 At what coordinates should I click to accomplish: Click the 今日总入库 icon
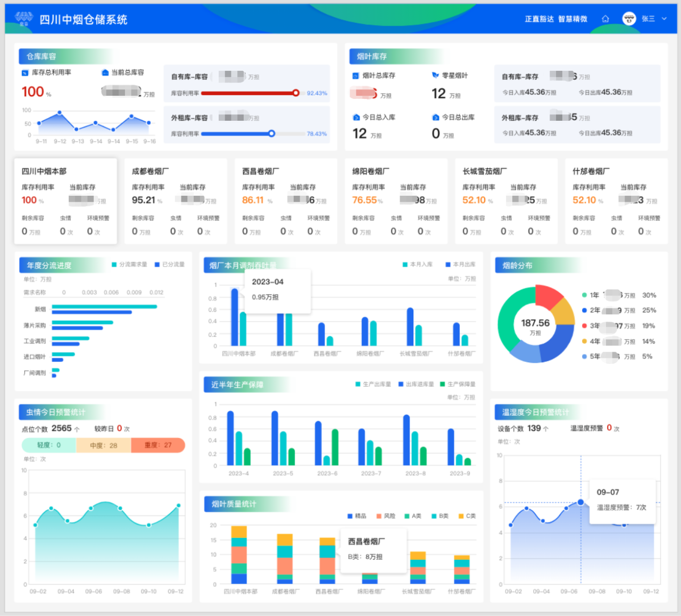point(356,118)
